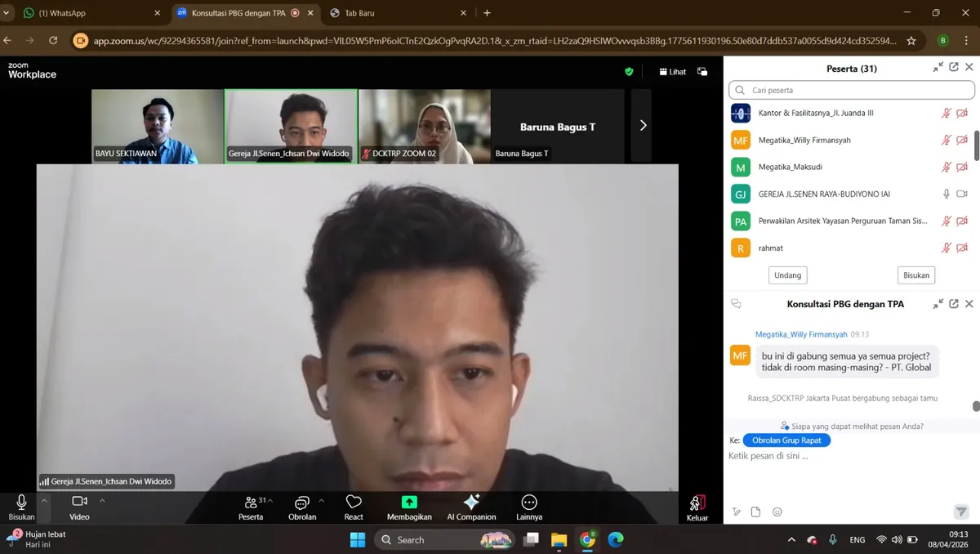The image size is (980, 554).
Task: Expand video options arrow beside Video
Action: (x=102, y=500)
